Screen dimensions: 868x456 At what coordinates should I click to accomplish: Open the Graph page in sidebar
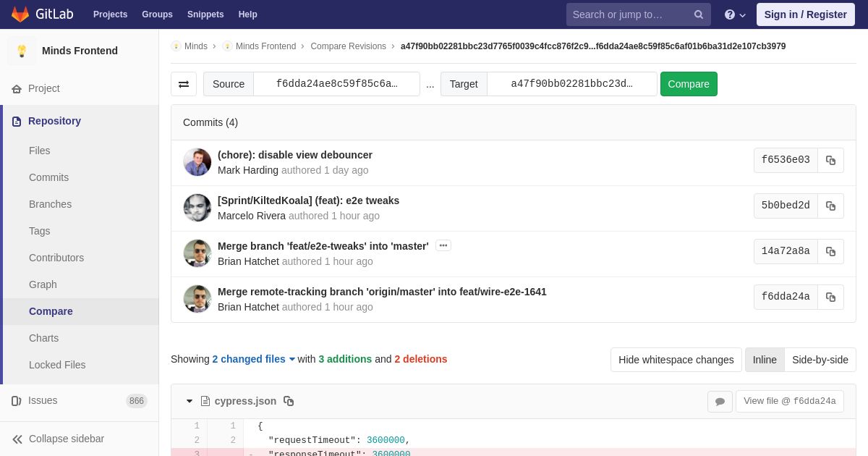pos(43,284)
